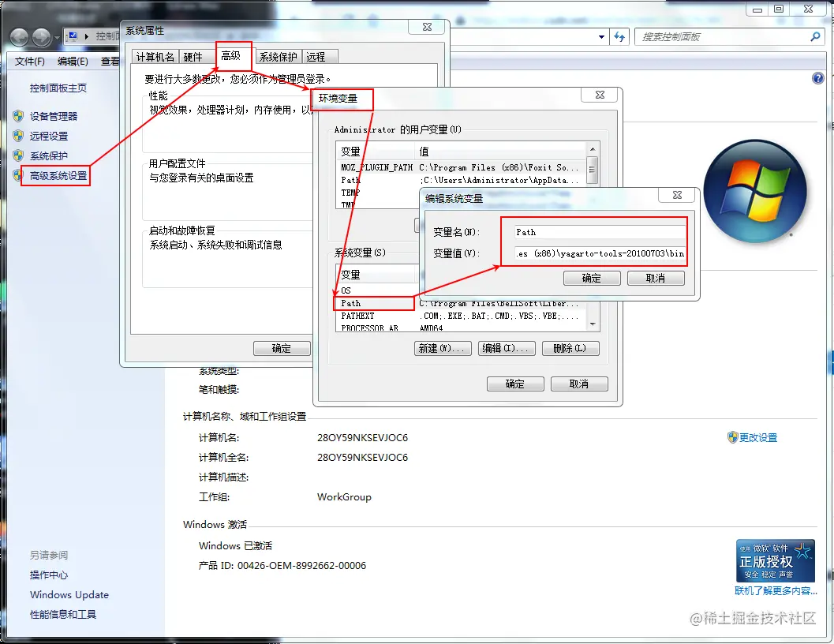The image size is (834, 644).
Task: Click the search magnifier icon
Action: click(x=815, y=37)
